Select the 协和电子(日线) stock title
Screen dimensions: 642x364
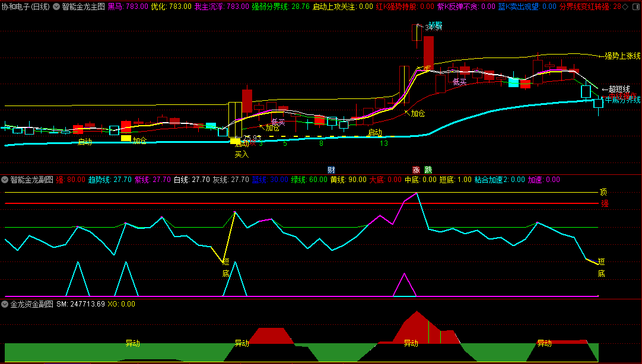point(26,7)
